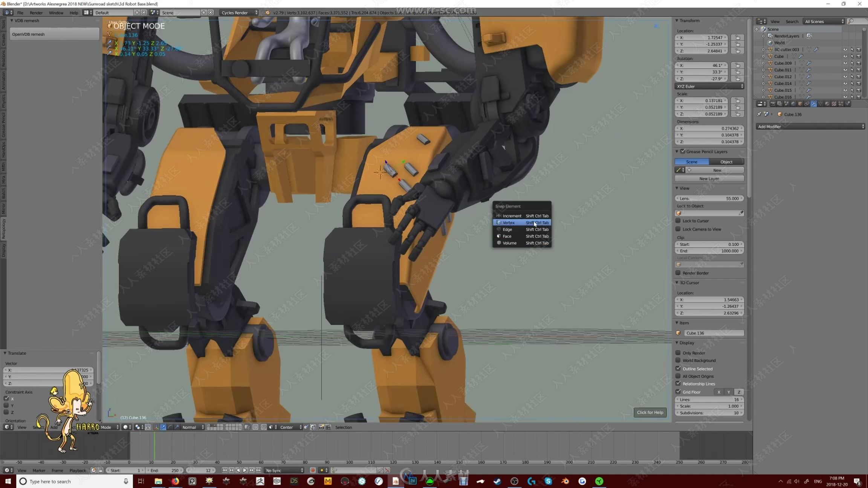The image size is (868, 488).
Task: Open the Material properties tab (sphere icon)
Action: (x=827, y=104)
